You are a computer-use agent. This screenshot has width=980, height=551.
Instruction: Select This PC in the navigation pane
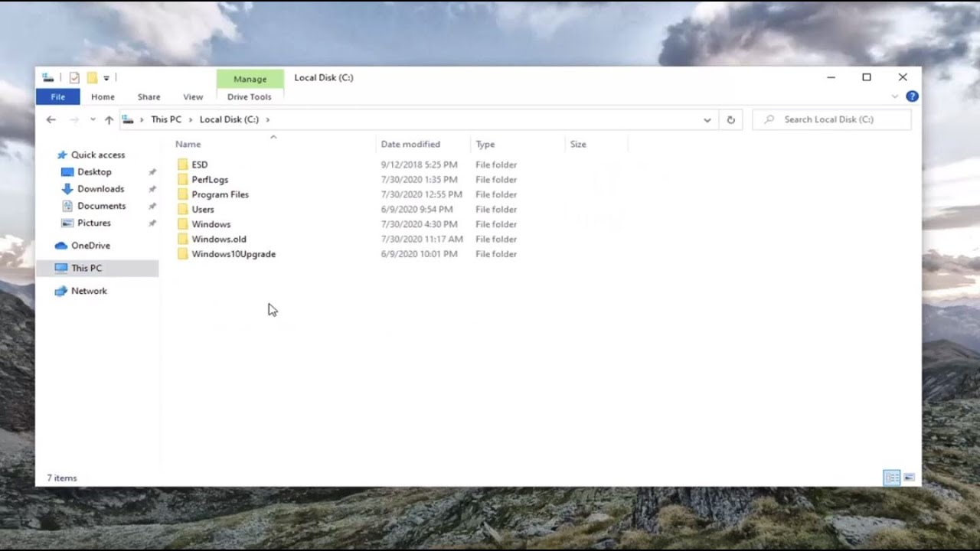click(87, 269)
